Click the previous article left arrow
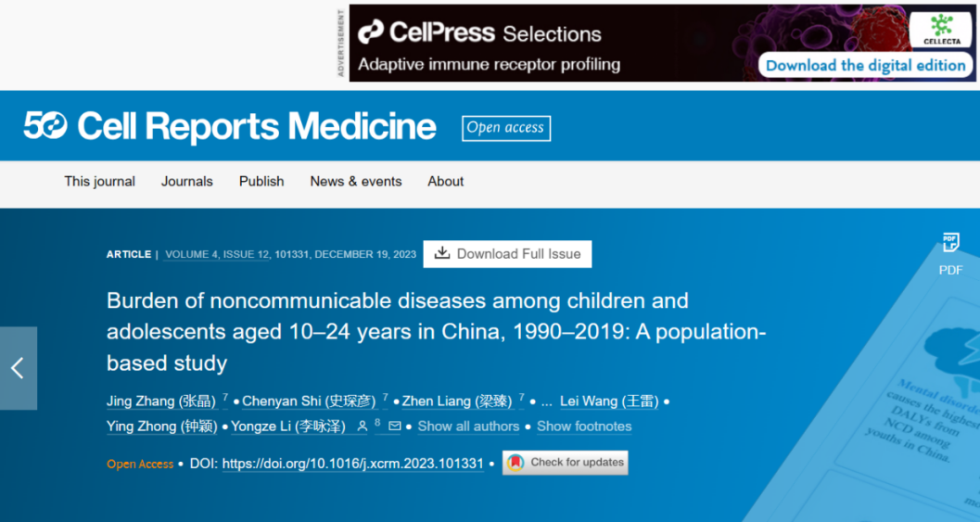Image resolution: width=980 pixels, height=522 pixels. [x=18, y=368]
